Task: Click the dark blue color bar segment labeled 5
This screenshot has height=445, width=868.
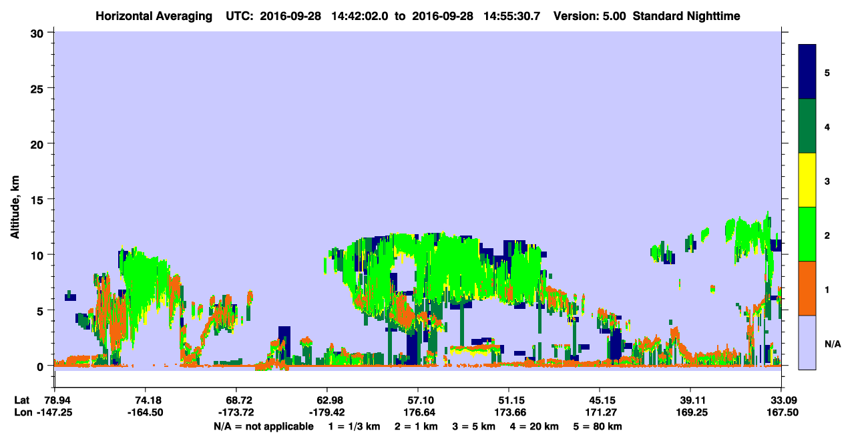Action: tap(807, 72)
